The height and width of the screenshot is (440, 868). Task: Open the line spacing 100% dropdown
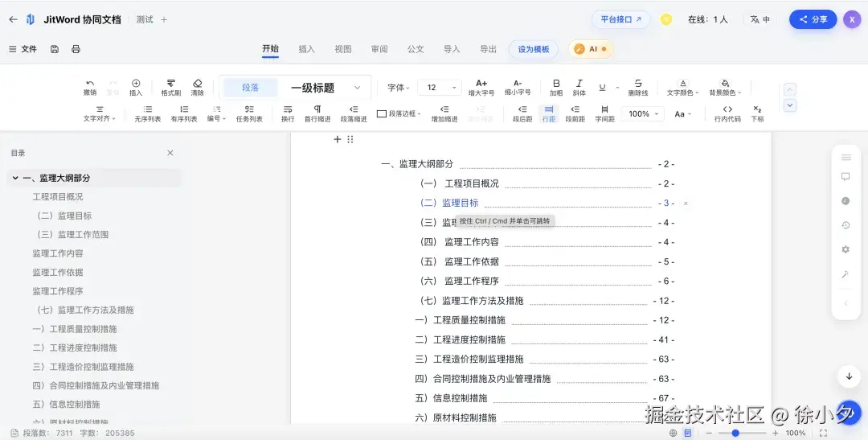pyautogui.click(x=643, y=113)
